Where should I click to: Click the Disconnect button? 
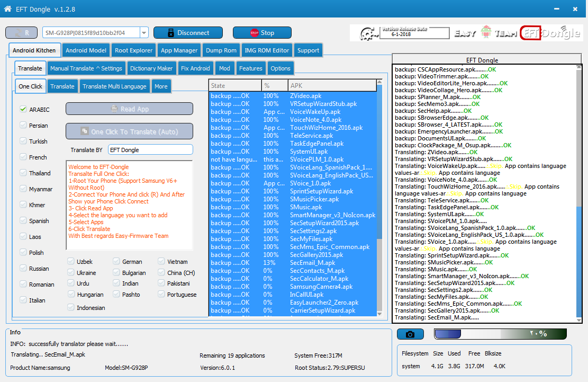click(x=188, y=33)
